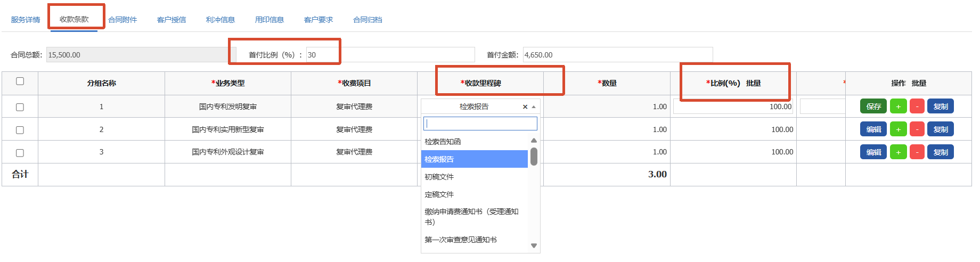This screenshot has height=262, width=980.
Task: Click the 首付比例（%） input field
Action: click(390, 55)
